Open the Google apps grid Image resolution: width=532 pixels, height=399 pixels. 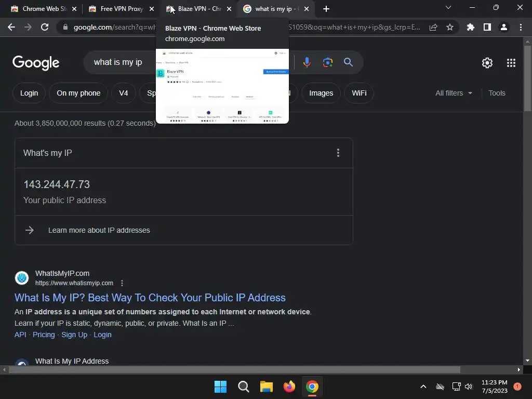(511, 63)
